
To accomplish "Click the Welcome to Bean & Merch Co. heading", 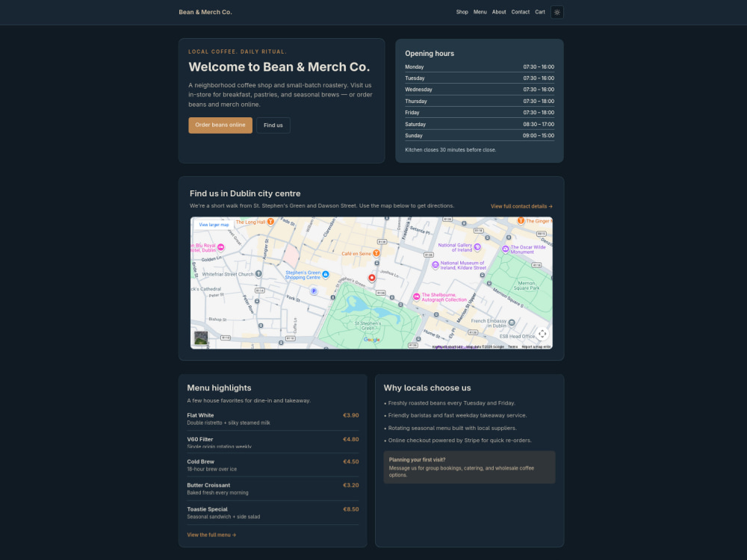I will pyautogui.click(x=279, y=66).
